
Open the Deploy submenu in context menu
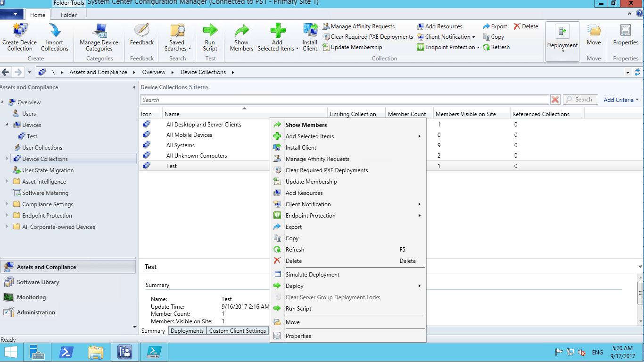click(x=348, y=286)
